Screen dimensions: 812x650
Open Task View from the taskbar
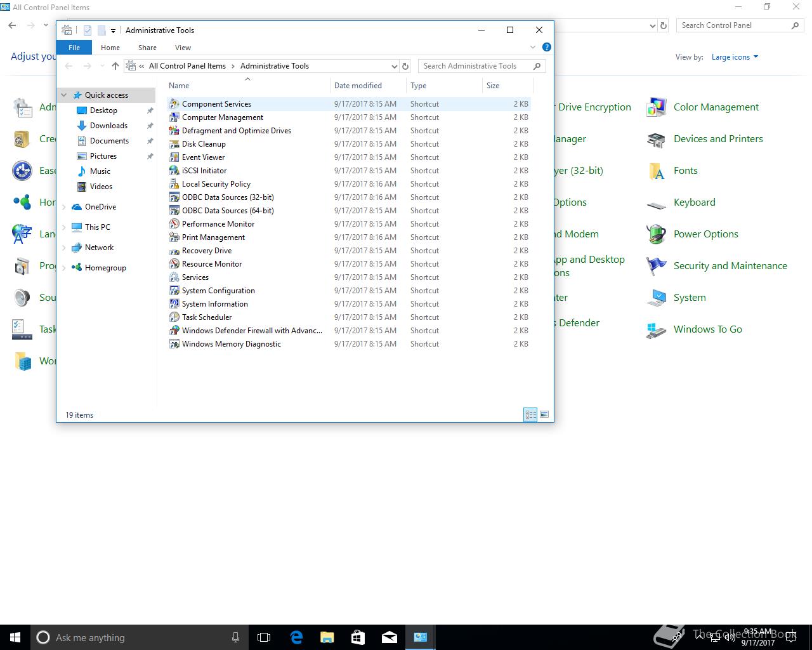click(264, 637)
